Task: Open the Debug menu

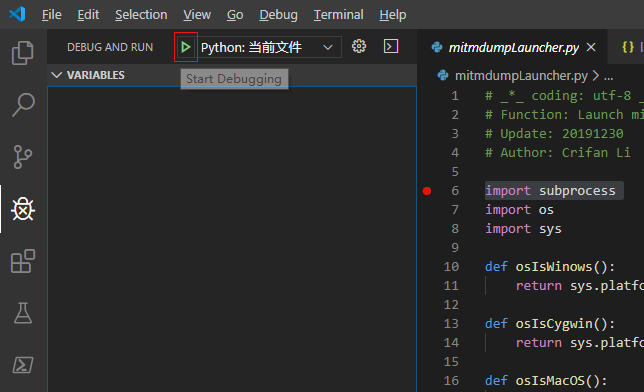Action: pyautogui.click(x=278, y=15)
